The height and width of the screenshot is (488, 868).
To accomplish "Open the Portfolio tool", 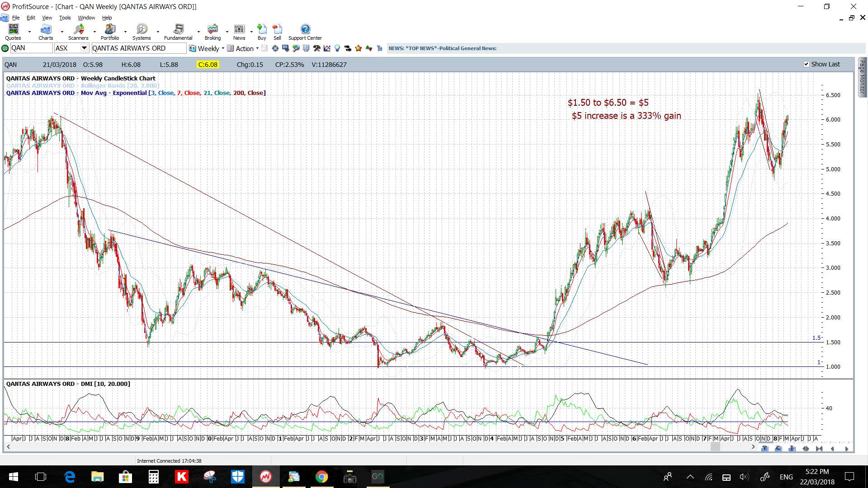I will [x=110, y=32].
